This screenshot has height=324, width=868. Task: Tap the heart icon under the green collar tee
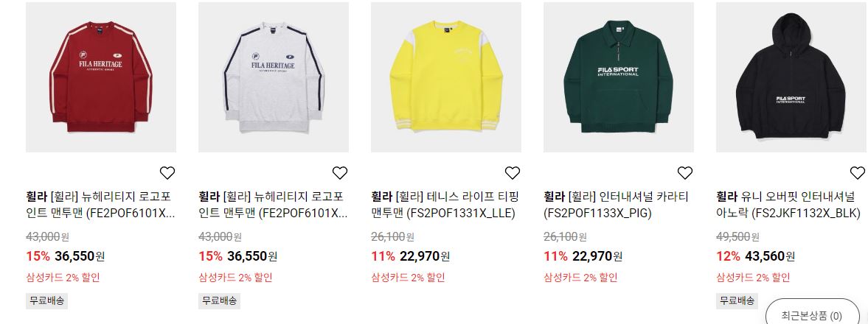tap(685, 173)
